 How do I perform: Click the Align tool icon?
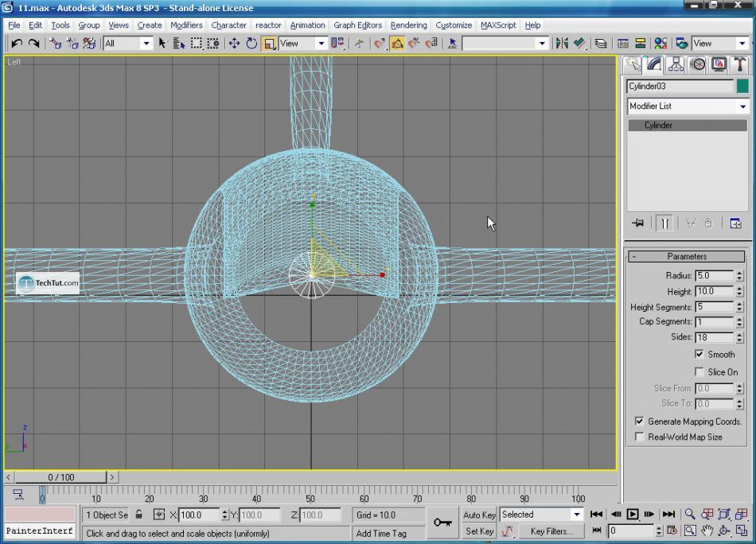(x=579, y=44)
